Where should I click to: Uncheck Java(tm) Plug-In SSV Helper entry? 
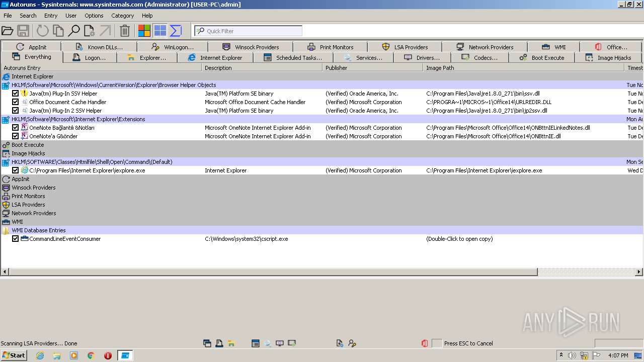pyautogui.click(x=15, y=94)
